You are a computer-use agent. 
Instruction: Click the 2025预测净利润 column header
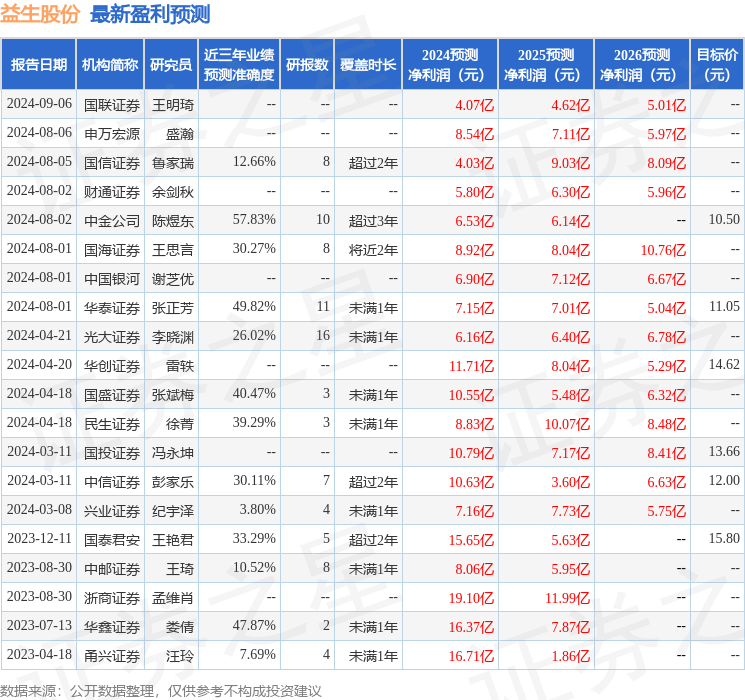click(x=546, y=64)
